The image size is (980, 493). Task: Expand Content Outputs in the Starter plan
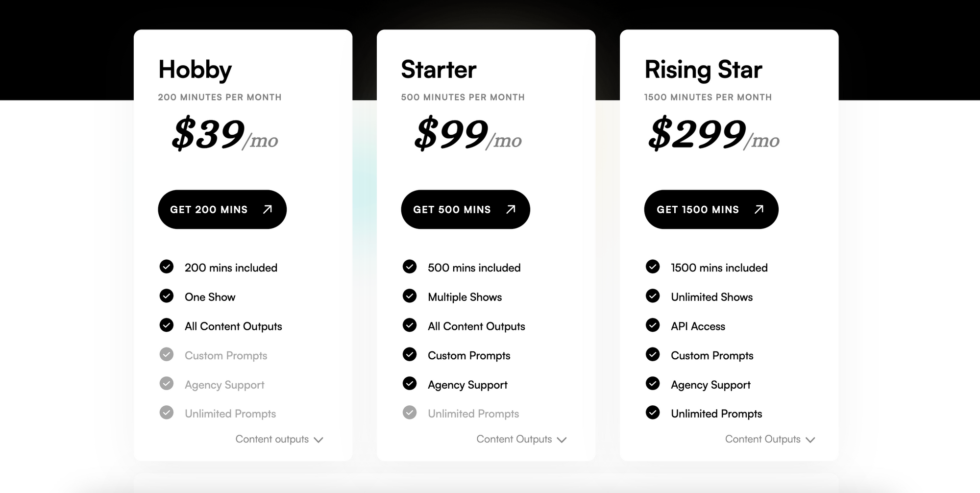click(x=521, y=439)
